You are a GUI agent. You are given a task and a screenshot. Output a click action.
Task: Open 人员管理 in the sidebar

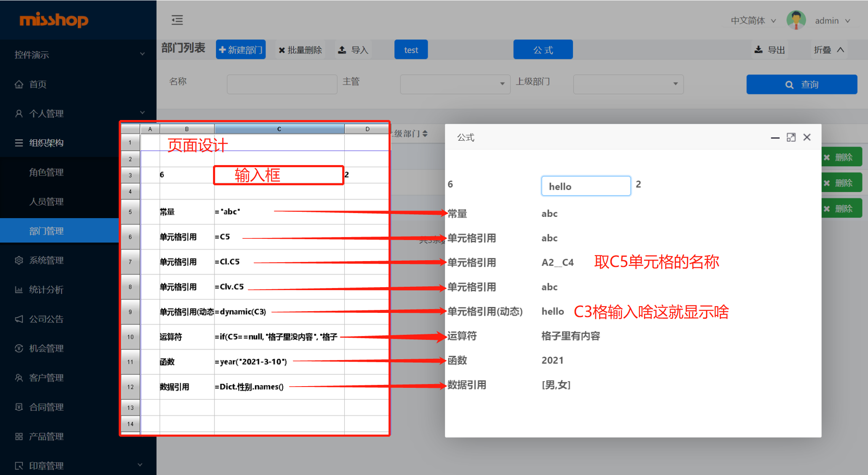tap(46, 202)
